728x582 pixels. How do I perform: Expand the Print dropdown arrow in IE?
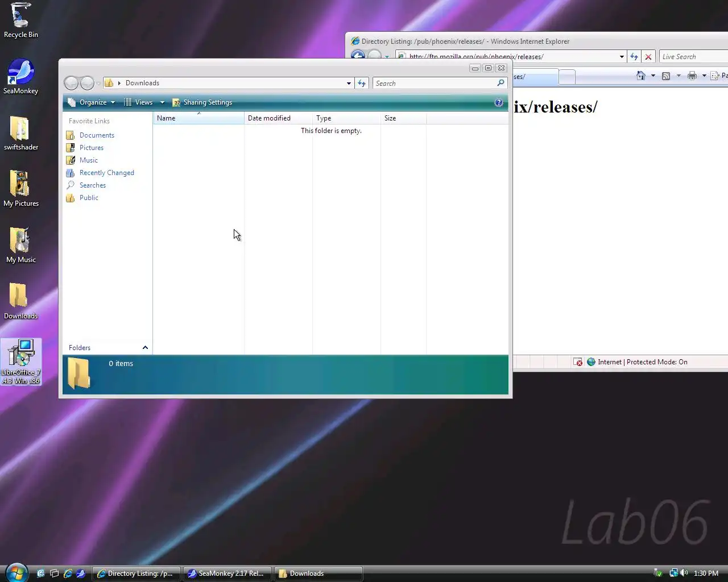click(704, 76)
